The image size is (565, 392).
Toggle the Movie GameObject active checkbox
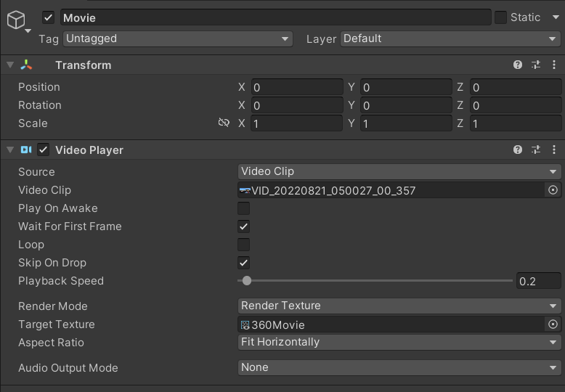pyautogui.click(x=48, y=17)
